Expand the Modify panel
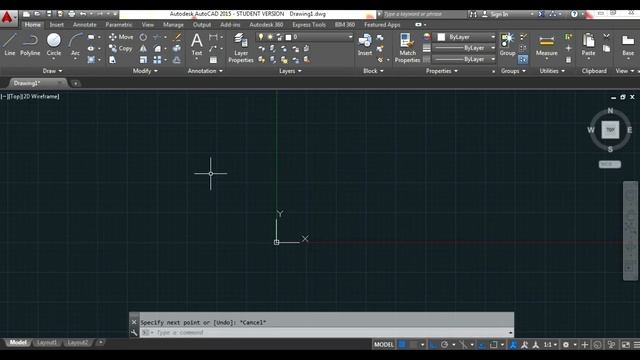This screenshot has height=360, width=640. [145, 71]
